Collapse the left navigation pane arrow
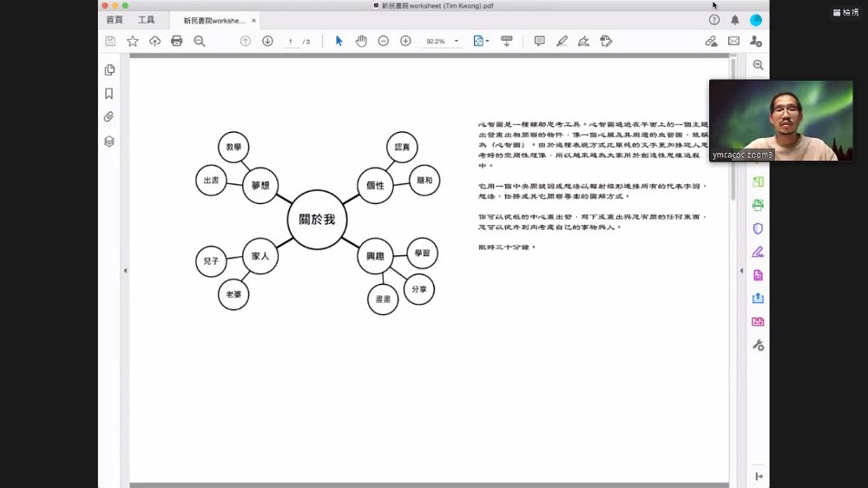The width and height of the screenshot is (868, 488). [125, 271]
